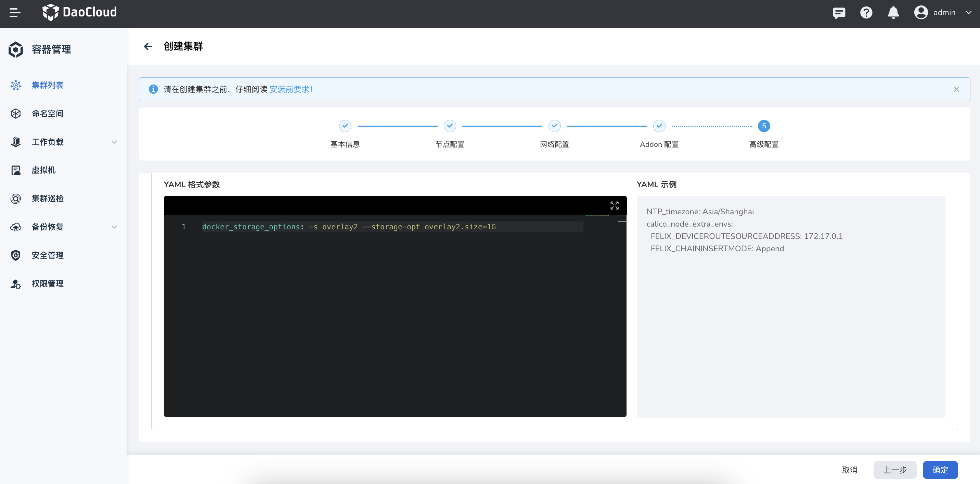
Task: Click the notifications bell icon
Action: [893, 13]
